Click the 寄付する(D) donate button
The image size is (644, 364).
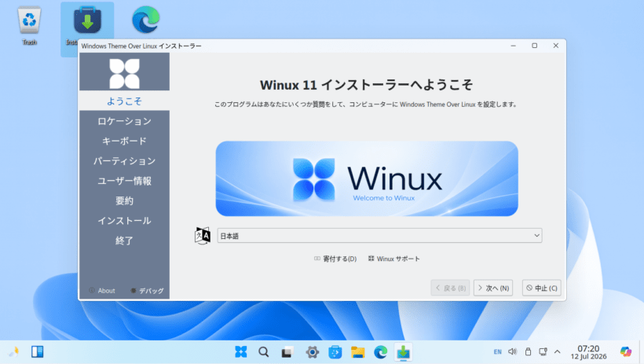click(x=335, y=259)
